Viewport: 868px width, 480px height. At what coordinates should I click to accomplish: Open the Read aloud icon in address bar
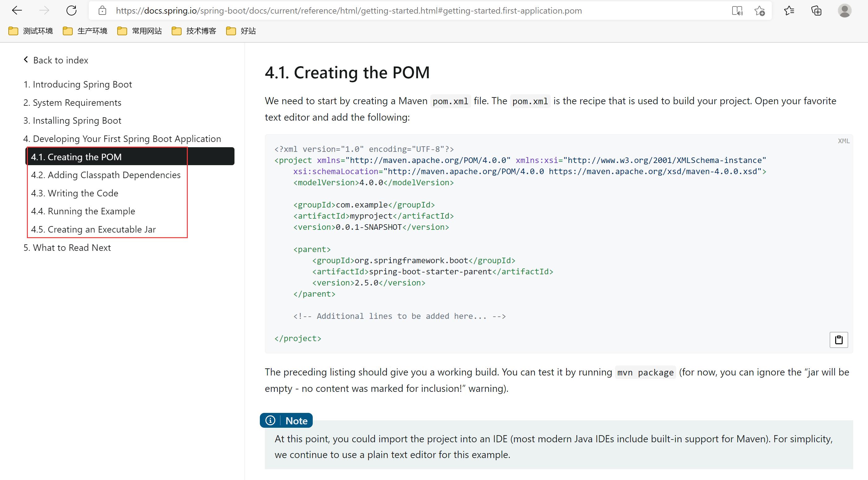[x=737, y=11]
